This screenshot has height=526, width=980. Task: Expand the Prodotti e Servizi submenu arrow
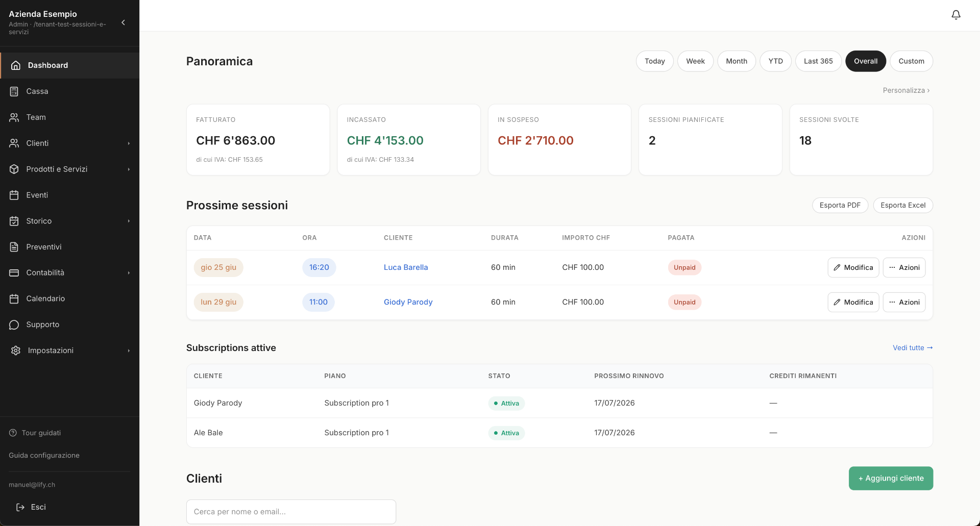[129, 169]
